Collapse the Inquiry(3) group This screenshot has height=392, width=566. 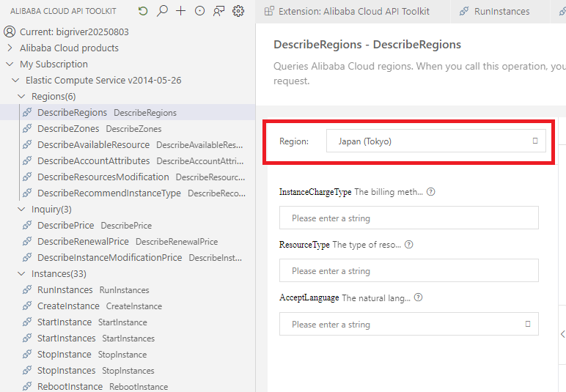[21, 209]
